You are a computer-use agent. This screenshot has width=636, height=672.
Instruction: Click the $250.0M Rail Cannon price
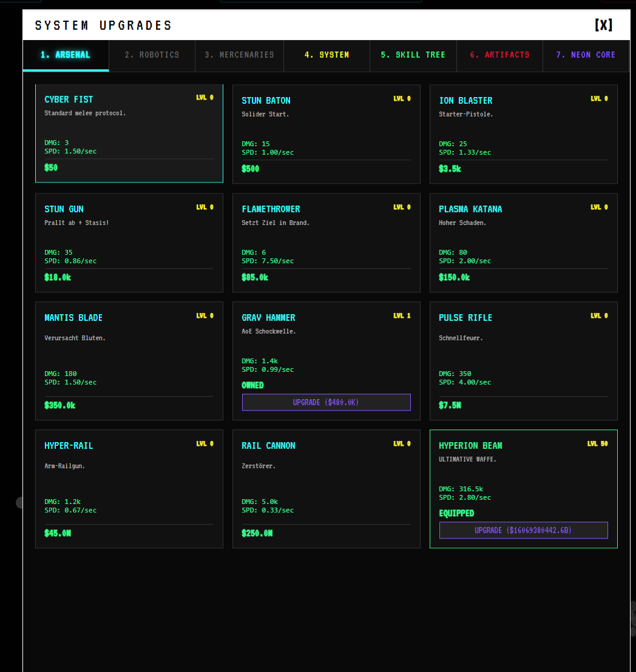(x=257, y=534)
